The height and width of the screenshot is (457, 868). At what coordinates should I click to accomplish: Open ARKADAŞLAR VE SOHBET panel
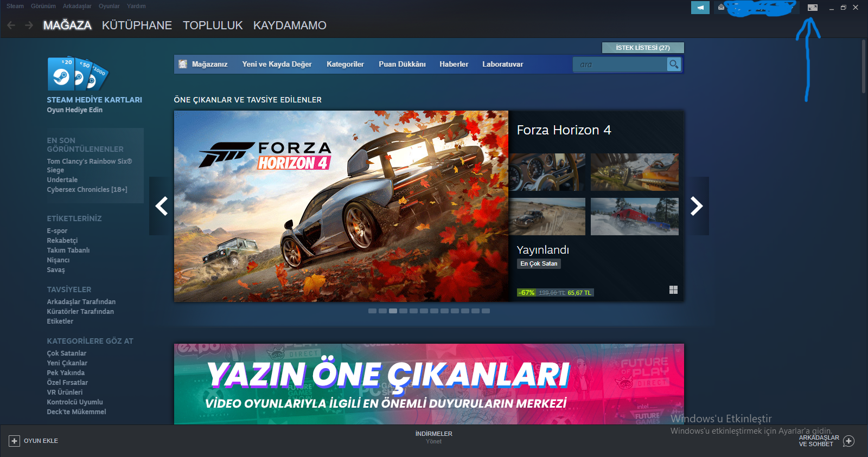pyautogui.click(x=819, y=441)
